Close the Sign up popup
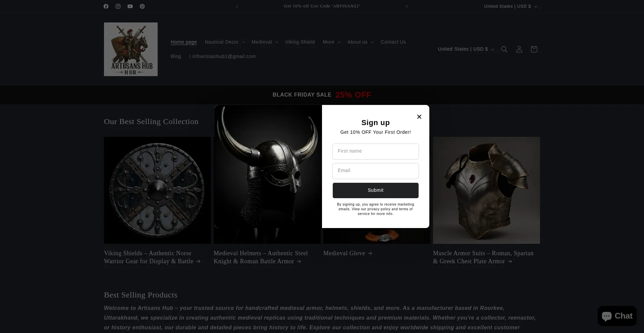This screenshot has width=644, height=333. click(x=419, y=117)
